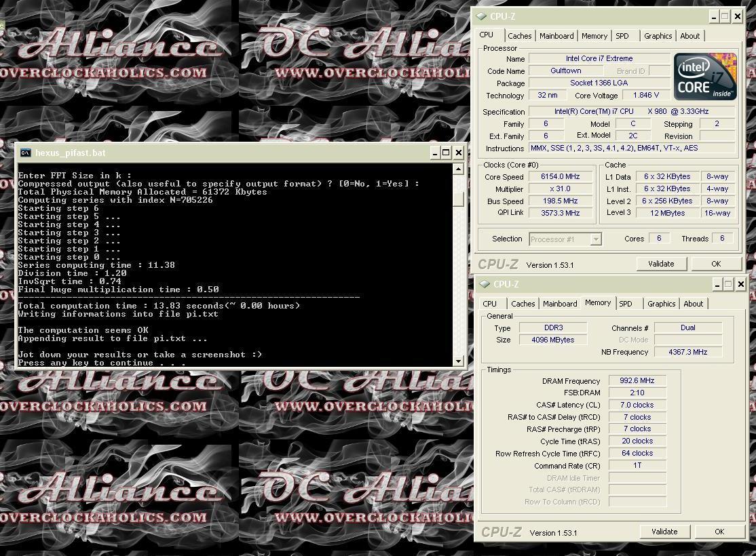Open the About tab in the top CPU-Z window
Viewport: 756px width, 556px height.
click(690, 36)
